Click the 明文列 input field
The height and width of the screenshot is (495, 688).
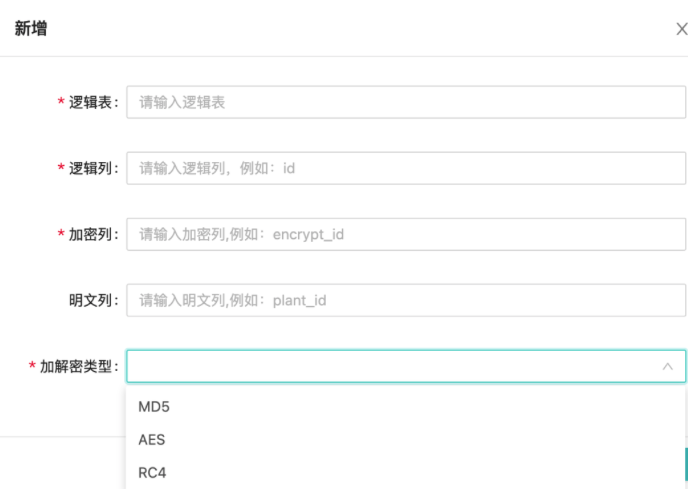(405, 300)
